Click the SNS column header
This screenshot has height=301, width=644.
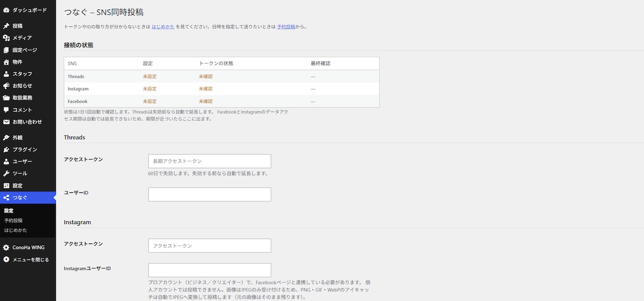coord(72,63)
